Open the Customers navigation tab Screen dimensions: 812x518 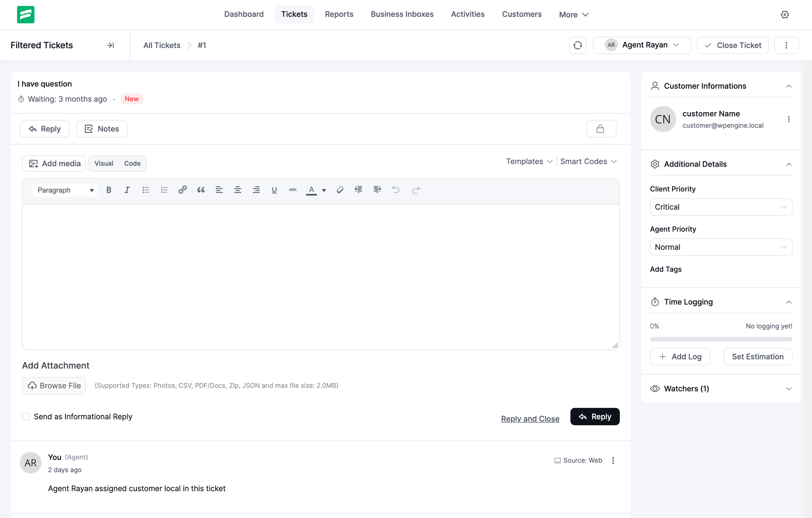521,14
